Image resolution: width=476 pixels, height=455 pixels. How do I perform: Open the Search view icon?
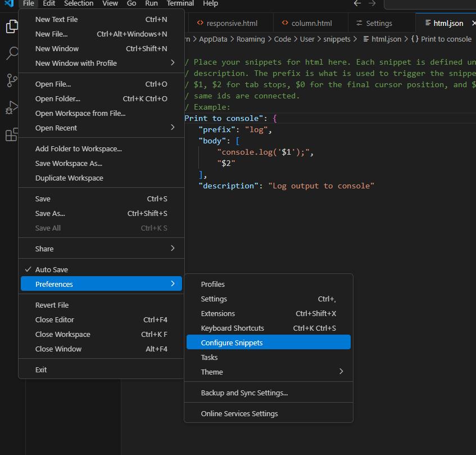12,53
